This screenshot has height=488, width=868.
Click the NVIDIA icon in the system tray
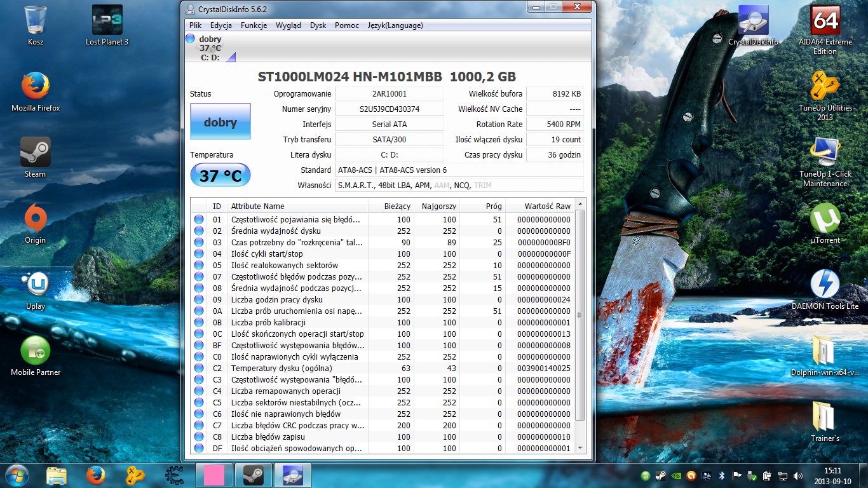[675, 475]
